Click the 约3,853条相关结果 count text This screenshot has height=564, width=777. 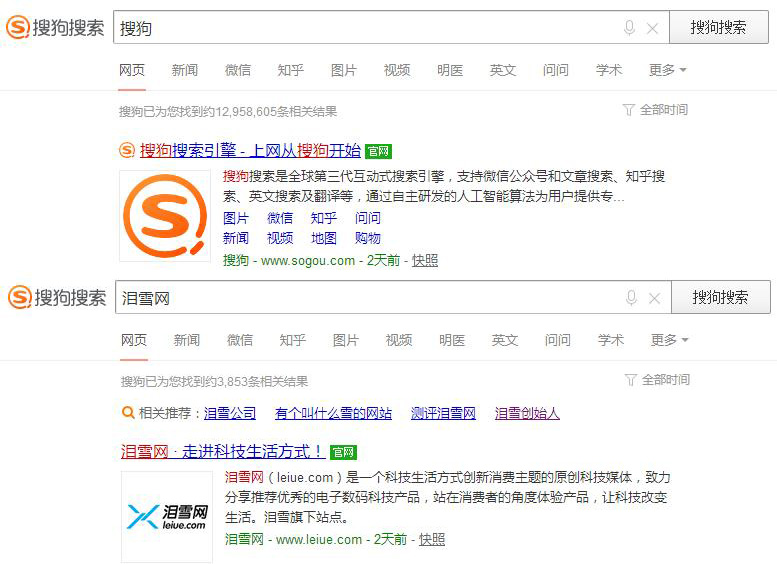click(x=259, y=382)
